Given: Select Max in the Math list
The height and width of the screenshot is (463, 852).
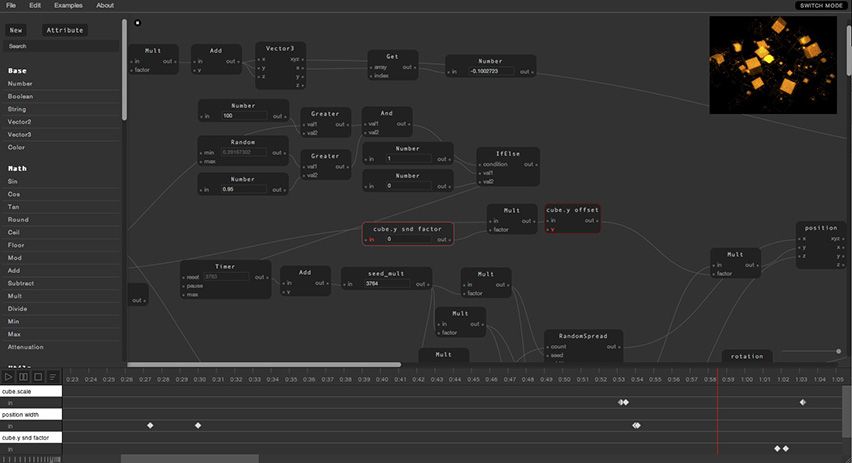Looking at the screenshot, I should (61, 334).
